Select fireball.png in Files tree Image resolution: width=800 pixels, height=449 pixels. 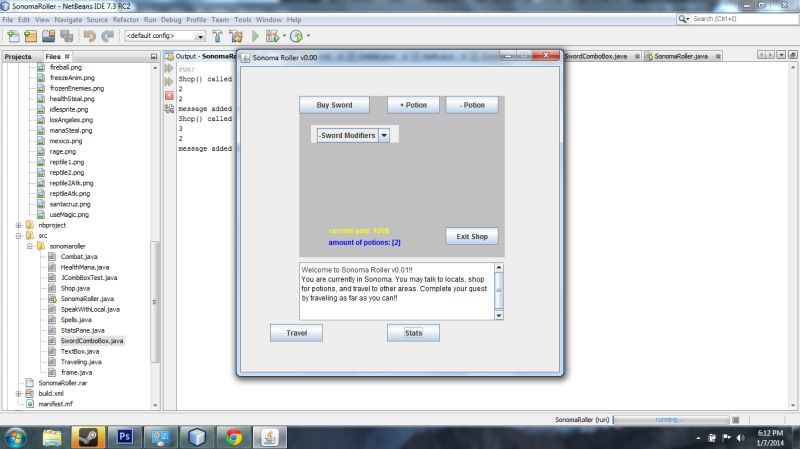pos(65,67)
